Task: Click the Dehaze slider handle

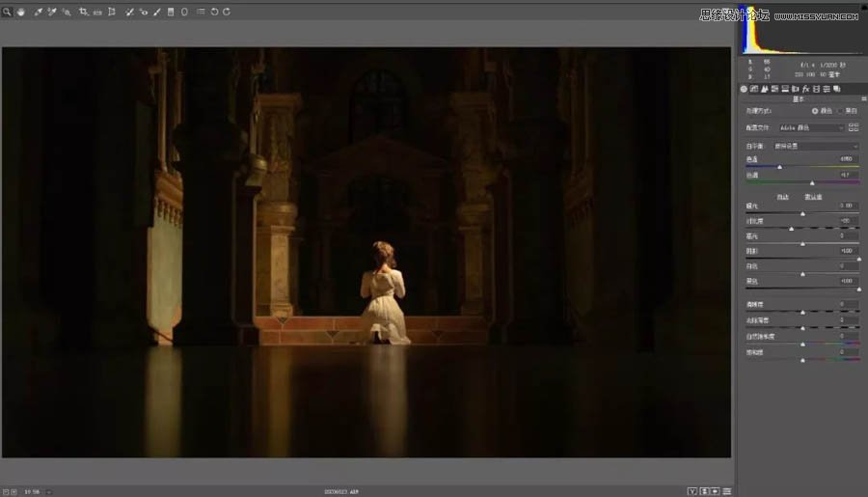Action: (802, 328)
